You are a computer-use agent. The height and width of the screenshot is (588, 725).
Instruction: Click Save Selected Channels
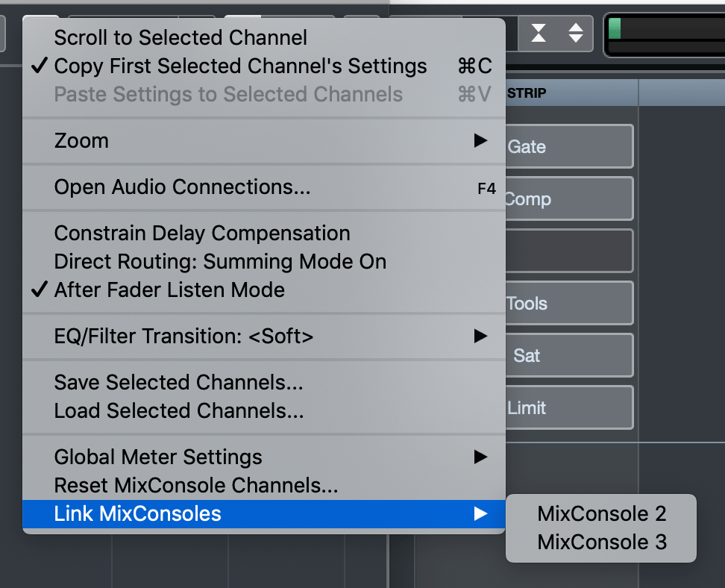(178, 382)
